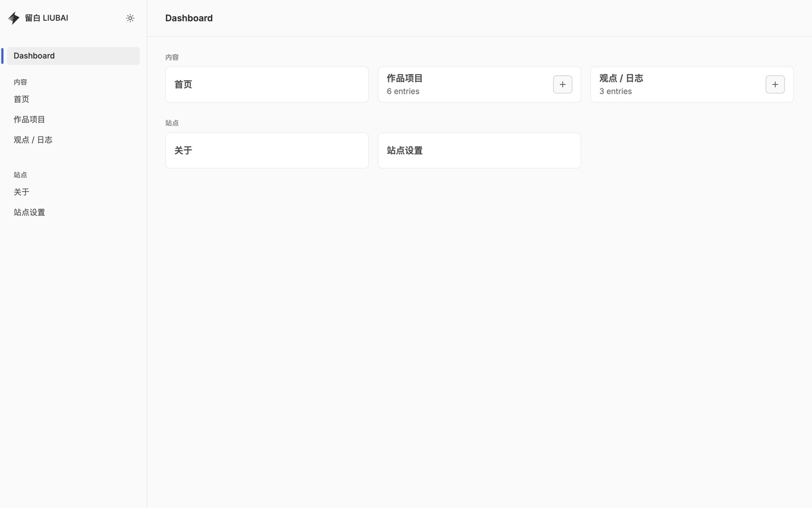Viewport: 812px width, 508px height.
Task: Toggle the light/dark theme sun icon
Action: coord(130,18)
